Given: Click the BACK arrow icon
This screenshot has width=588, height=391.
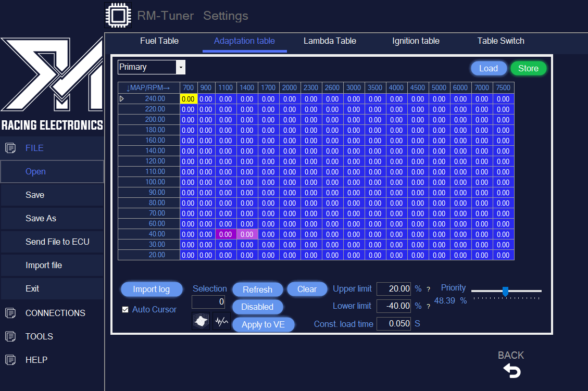Looking at the screenshot, I should coord(511,371).
